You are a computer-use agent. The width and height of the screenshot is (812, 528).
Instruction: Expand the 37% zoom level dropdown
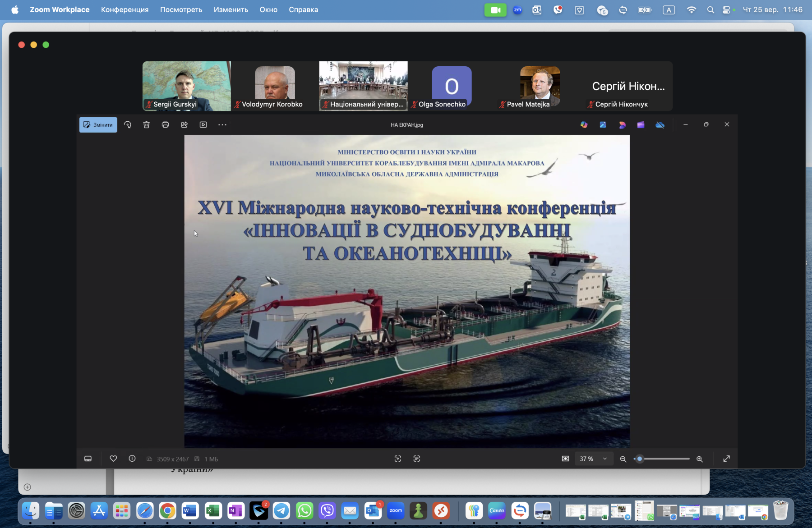604,459
